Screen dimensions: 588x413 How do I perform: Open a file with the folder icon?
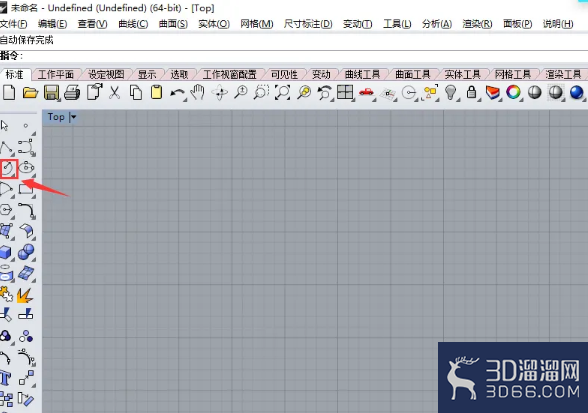click(x=30, y=92)
